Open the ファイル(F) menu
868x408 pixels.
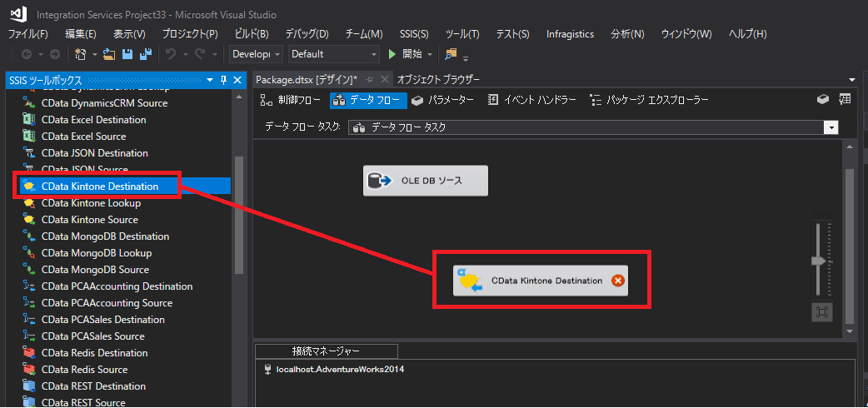click(x=28, y=34)
